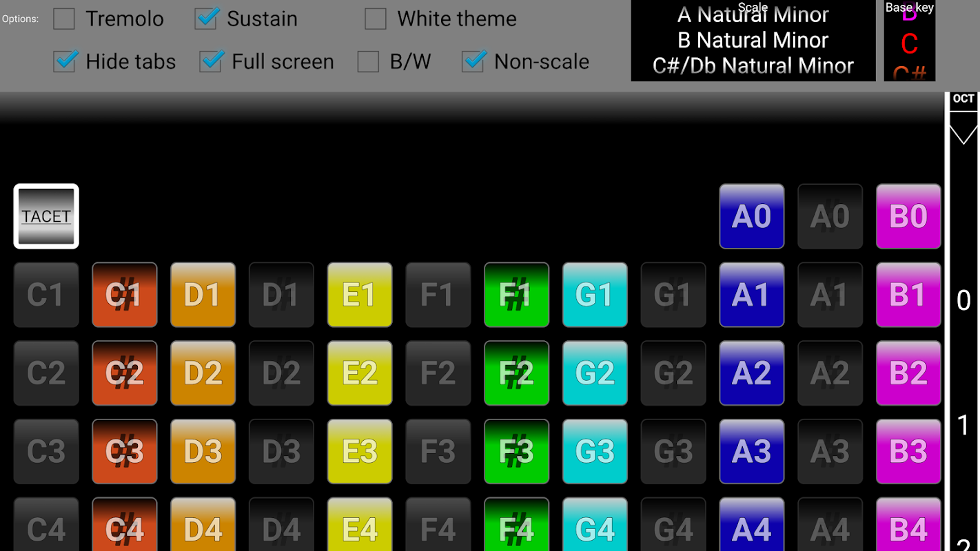Select octave 1 on OCT strip
The image size is (980, 551).
pyautogui.click(x=963, y=426)
